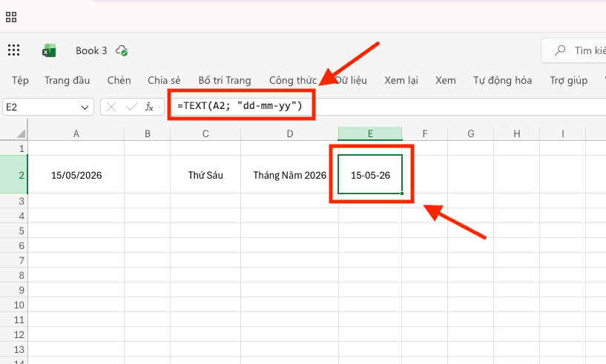Open the Tự động hóa tab
Image resolution: width=606 pixels, height=364 pixels.
[x=502, y=80]
